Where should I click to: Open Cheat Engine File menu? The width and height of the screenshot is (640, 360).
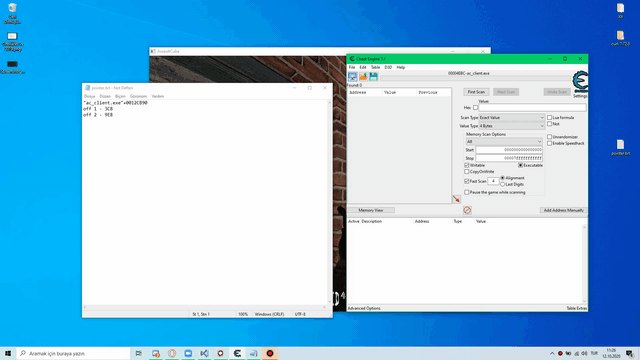(x=352, y=67)
